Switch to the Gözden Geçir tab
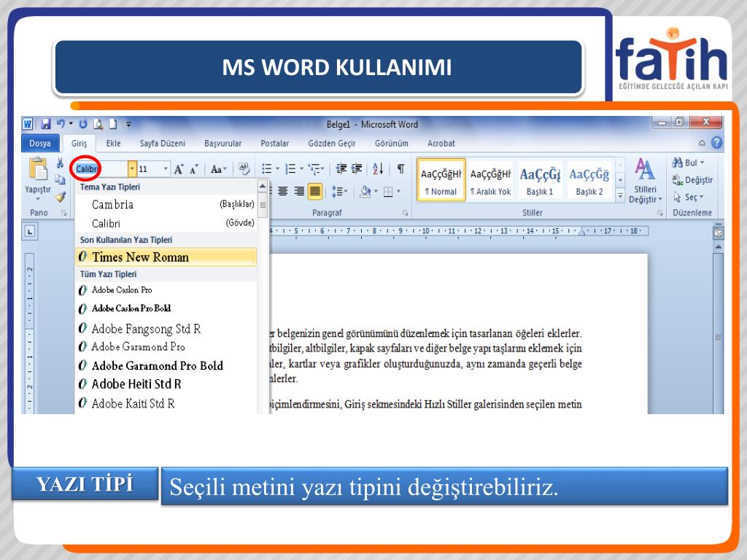Viewport: 747px width, 560px height. [332, 144]
